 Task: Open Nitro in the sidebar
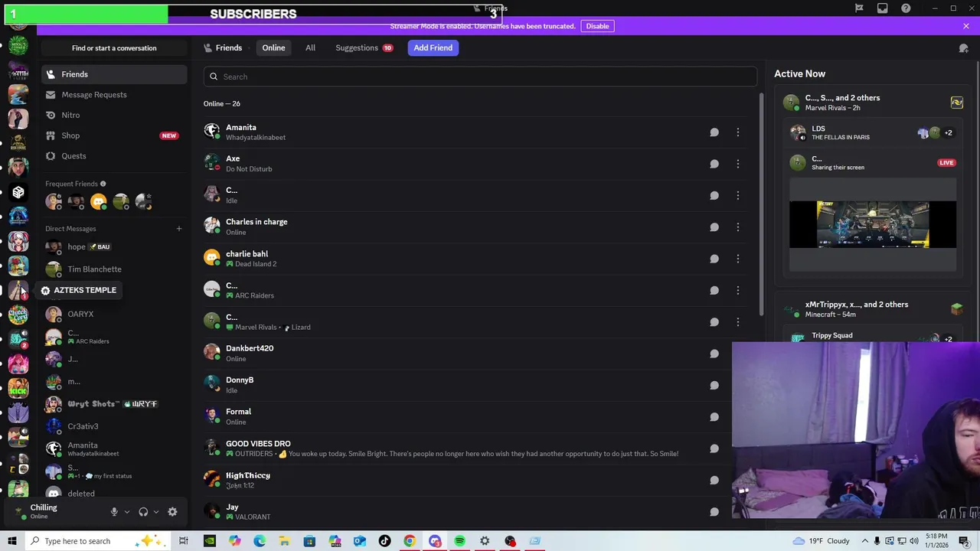coord(114,115)
